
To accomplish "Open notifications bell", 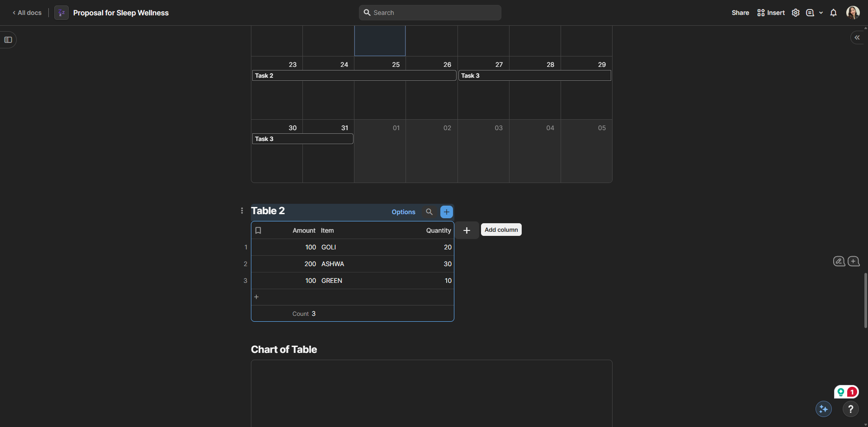I will point(833,13).
